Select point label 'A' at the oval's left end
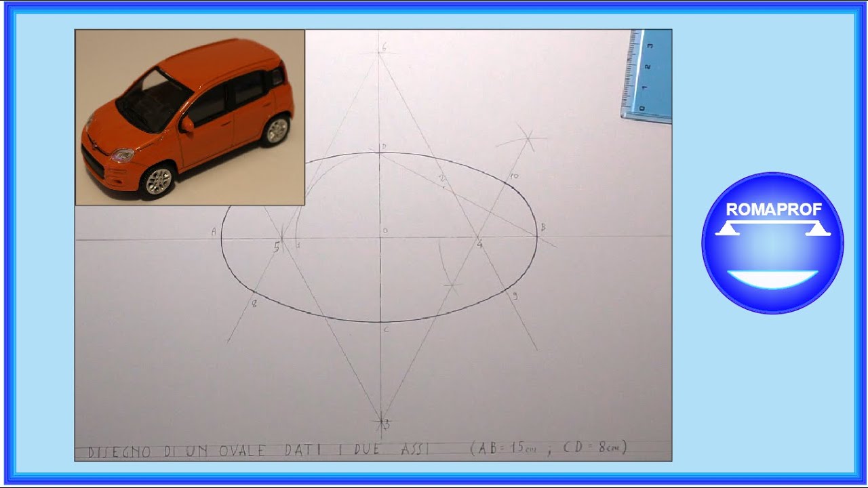868x488 pixels. click(x=214, y=232)
